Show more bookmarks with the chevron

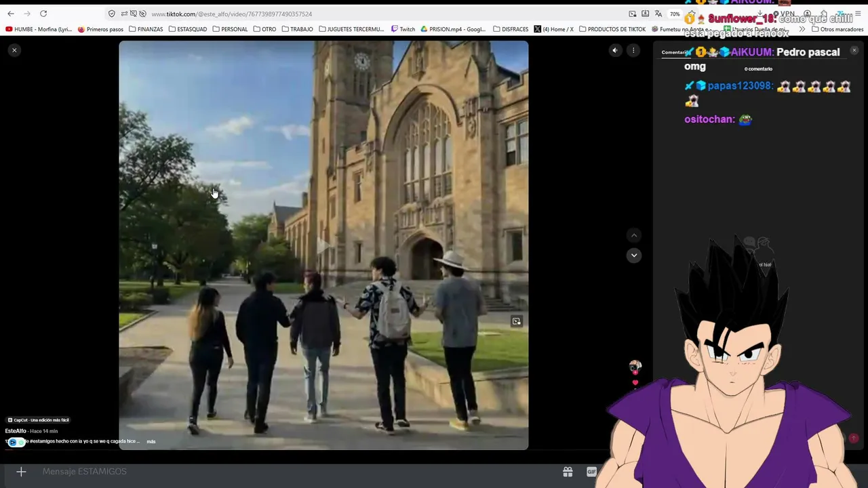(802, 29)
